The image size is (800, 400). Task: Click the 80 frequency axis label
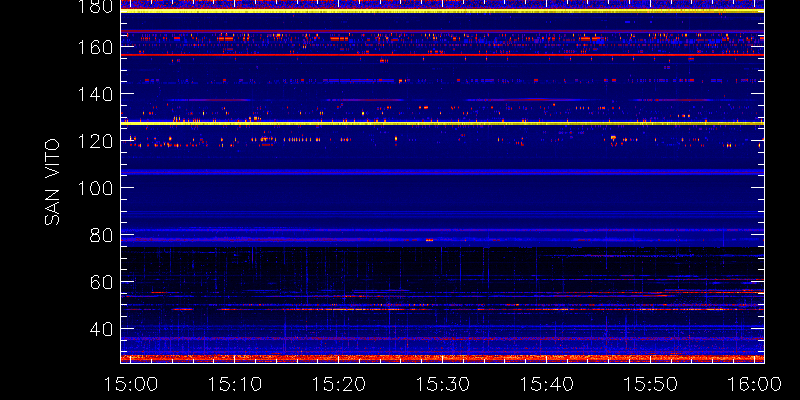tap(101, 235)
